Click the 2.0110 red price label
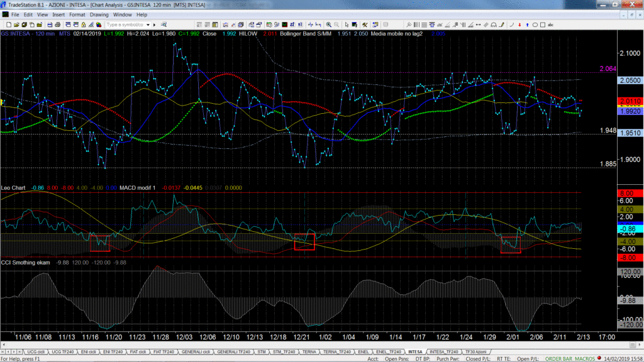Viewport: 644px width, 362px height. [630, 101]
